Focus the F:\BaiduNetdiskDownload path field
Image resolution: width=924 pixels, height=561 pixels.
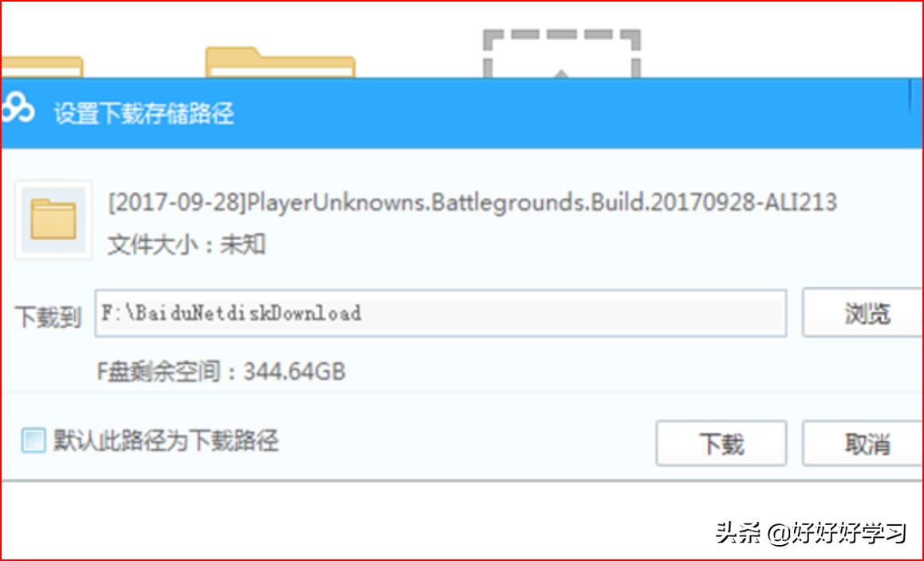[440, 313]
